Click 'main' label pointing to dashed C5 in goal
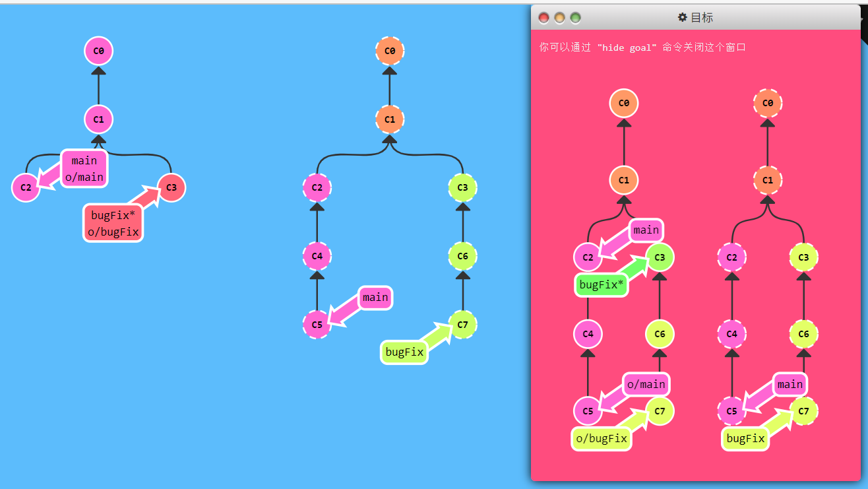Screen dimensions: 868x489 click(x=790, y=384)
